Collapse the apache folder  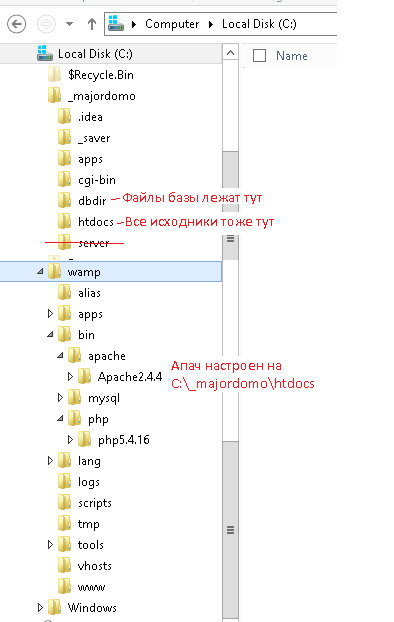(x=60, y=356)
